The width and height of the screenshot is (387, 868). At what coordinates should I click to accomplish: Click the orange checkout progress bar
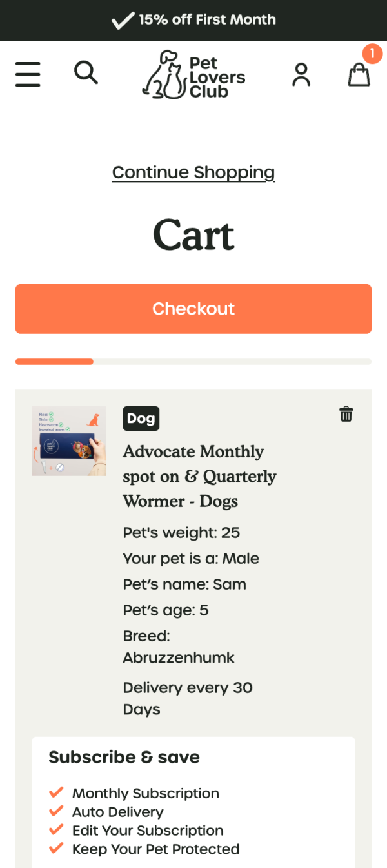point(54,362)
